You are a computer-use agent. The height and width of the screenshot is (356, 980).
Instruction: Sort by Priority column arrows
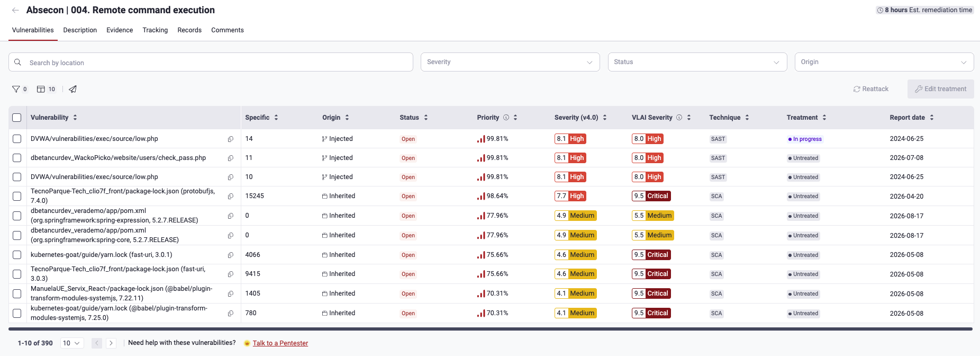(x=515, y=118)
